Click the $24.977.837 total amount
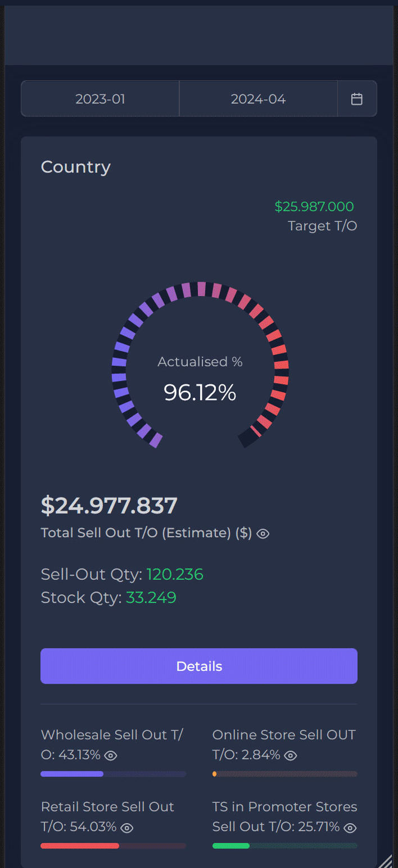This screenshot has height=868, width=398. [109, 506]
